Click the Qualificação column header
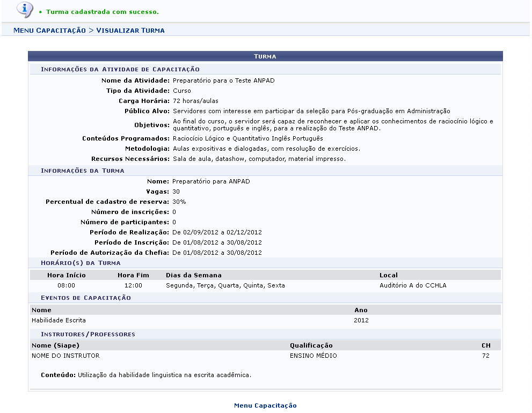 [x=311, y=345]
